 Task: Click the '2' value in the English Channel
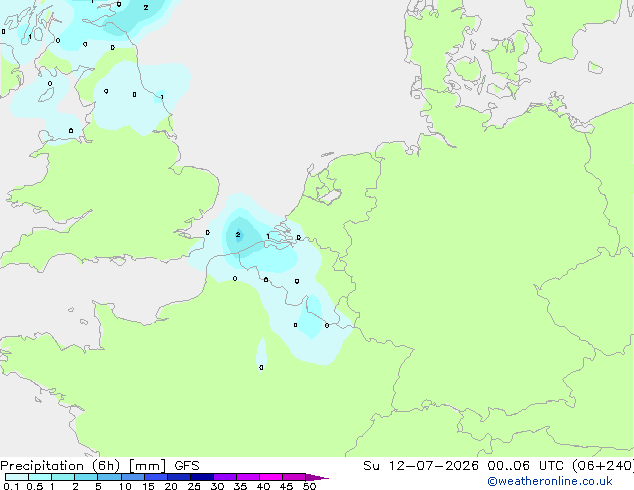coord(238,234)
